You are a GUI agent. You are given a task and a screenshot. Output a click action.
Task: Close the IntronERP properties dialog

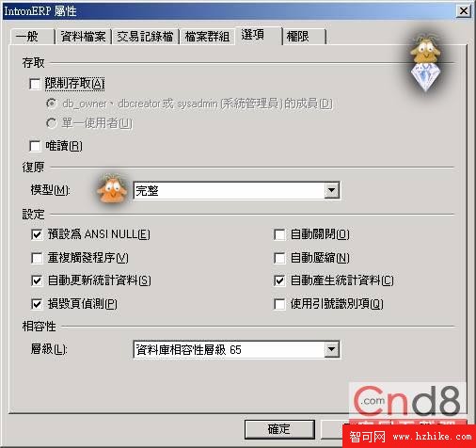464,11
